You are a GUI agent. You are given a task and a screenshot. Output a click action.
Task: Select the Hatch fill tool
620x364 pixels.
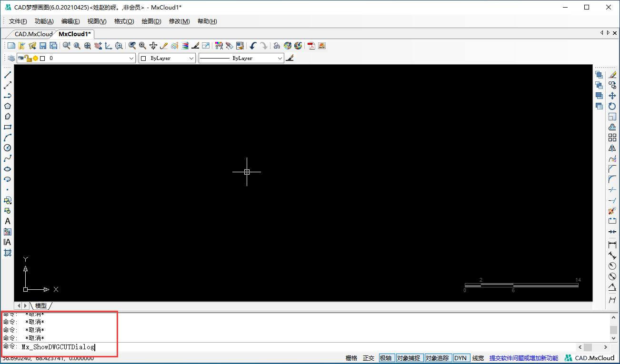8,253
